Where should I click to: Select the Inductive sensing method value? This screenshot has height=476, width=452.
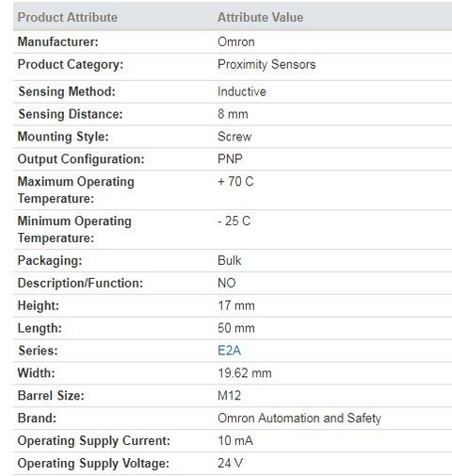click(242, 91)
